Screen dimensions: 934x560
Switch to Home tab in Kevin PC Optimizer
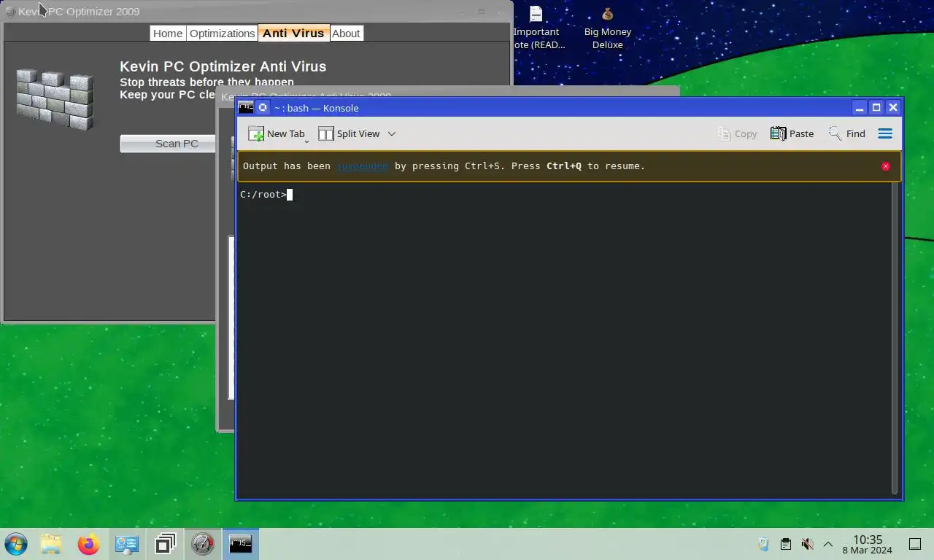[x=168, y=33]
